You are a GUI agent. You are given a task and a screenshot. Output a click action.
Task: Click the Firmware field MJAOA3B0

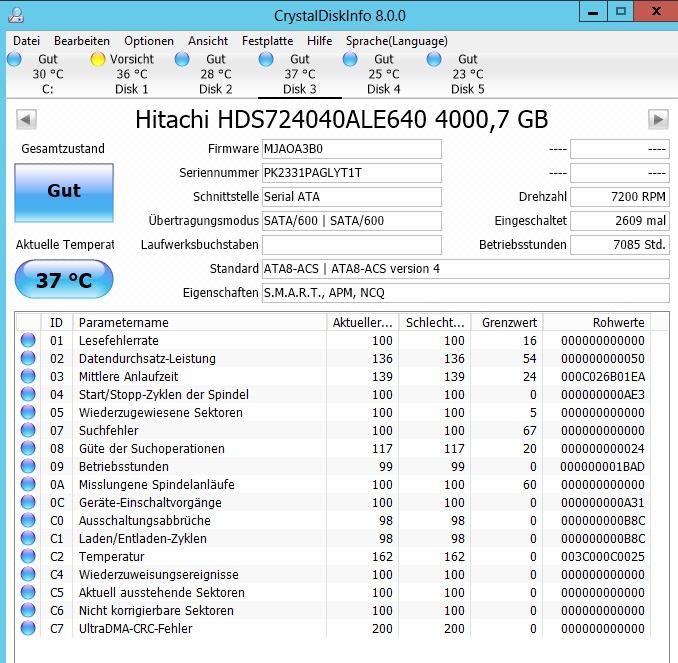coord(352,149)
